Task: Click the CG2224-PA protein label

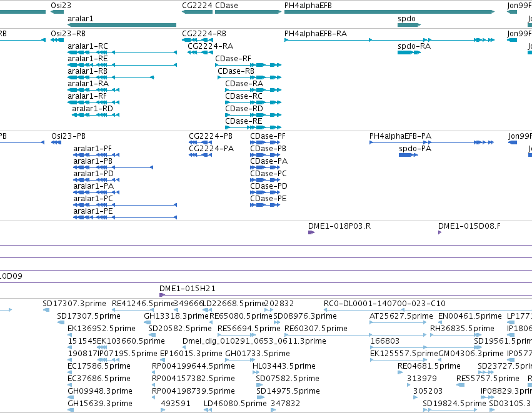Action: coord(211,149)
